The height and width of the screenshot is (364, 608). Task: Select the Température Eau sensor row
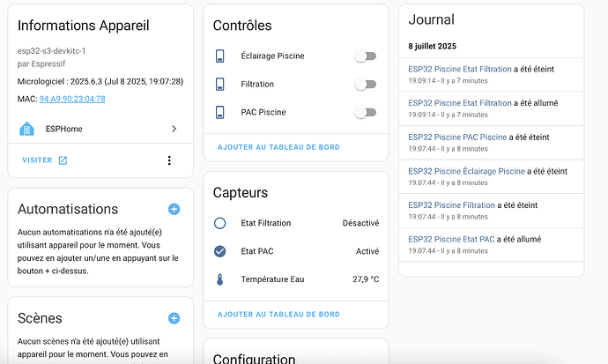click(x=296, y=279)
